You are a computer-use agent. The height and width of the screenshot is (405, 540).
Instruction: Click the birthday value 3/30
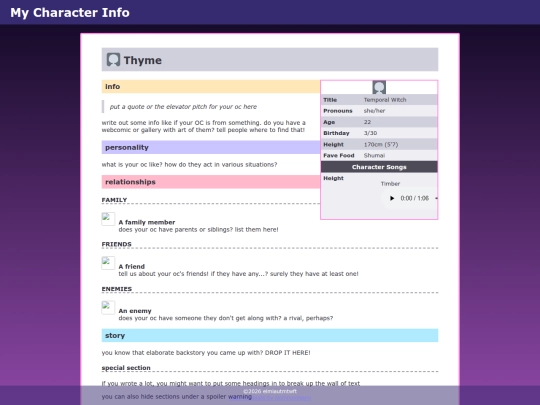370,133
